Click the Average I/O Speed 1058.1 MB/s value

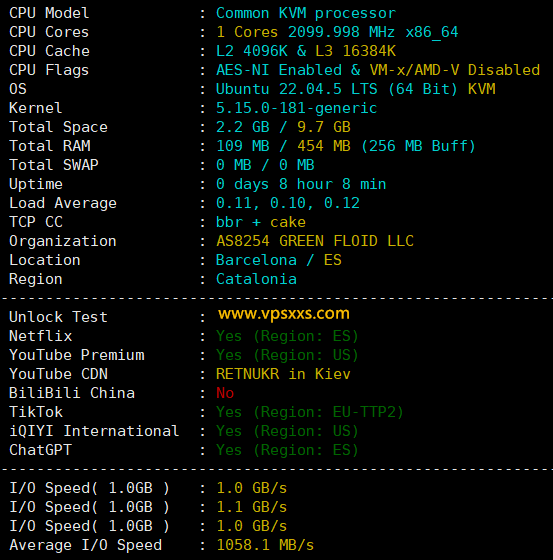point(265,545)
